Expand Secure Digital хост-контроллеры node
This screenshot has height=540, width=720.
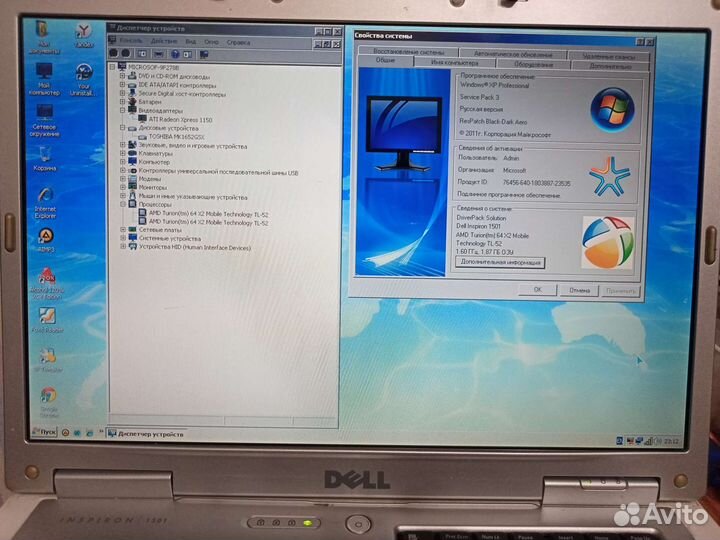pyautogui.click(x=122, y=94)
